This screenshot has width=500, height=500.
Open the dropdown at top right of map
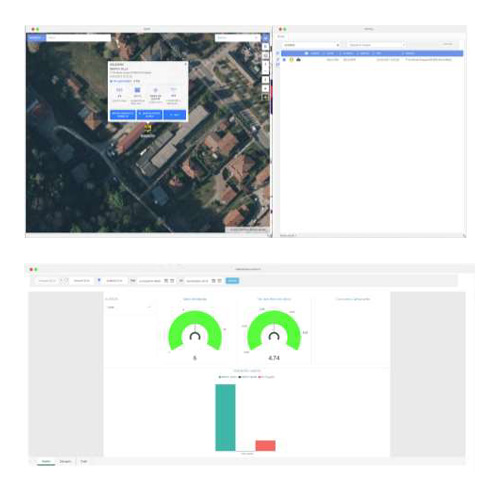pos(237,38)
